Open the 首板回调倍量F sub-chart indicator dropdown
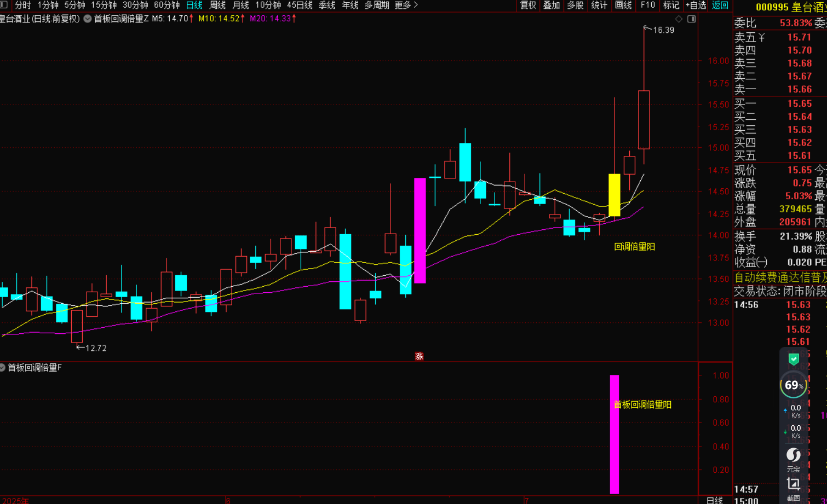 point(3,368)
